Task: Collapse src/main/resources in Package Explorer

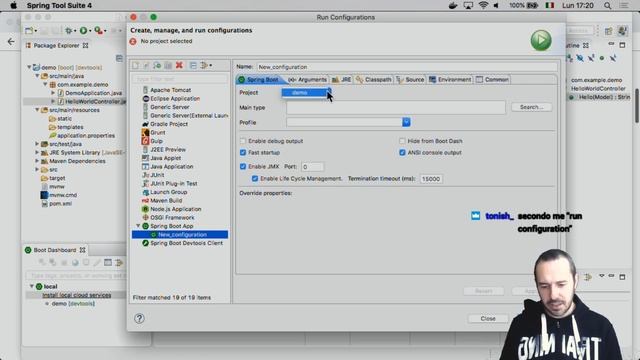Action: pyautogui.click(x=37, y=110)
